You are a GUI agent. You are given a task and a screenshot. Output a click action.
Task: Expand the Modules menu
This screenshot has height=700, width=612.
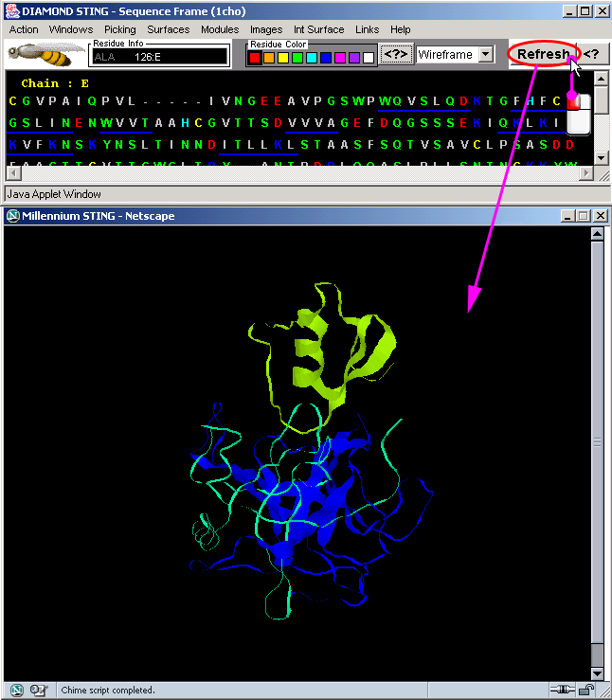[x=220, y=29]
